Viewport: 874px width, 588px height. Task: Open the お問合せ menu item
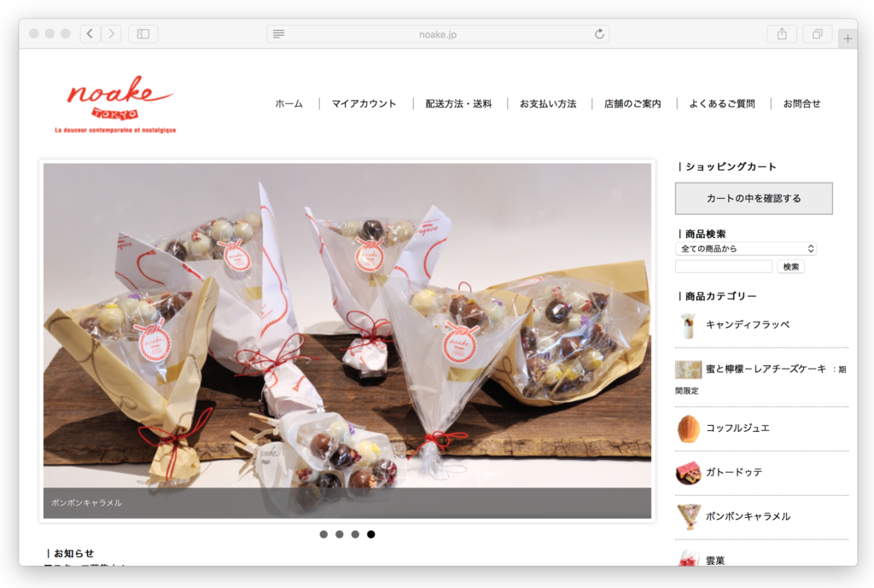pos(801,103)
